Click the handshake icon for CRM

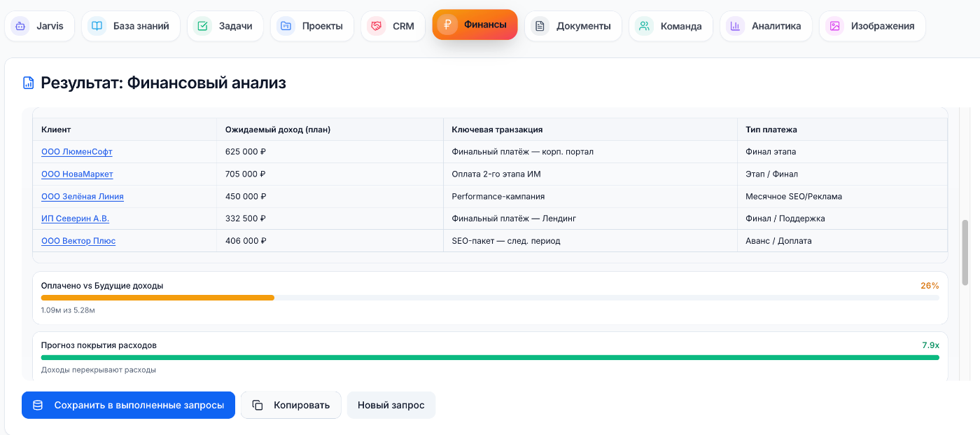[x=377, y=26]
